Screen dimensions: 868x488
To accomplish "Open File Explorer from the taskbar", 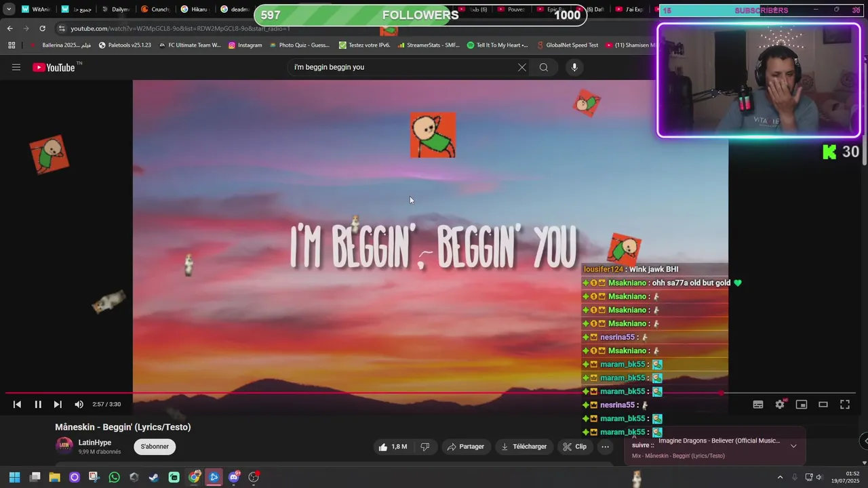I will tap(55, 477).
